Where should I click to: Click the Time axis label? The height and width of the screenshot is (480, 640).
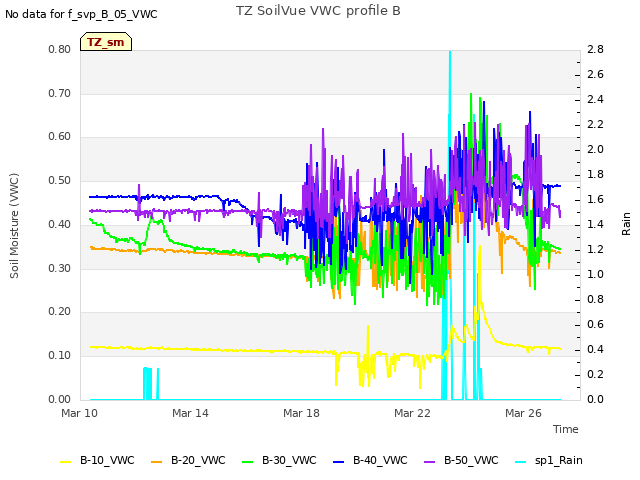pyautogui.click(x=566, y=429)
